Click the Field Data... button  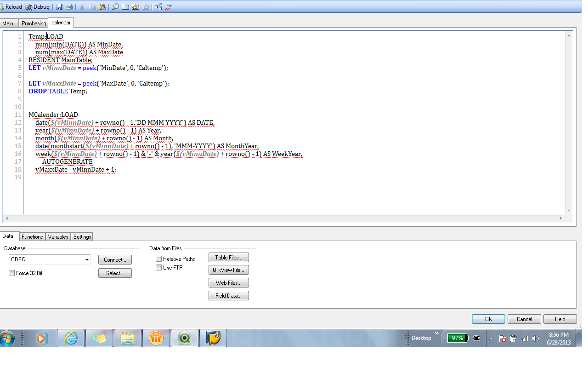pyautogui.click(x=229, y=296)
